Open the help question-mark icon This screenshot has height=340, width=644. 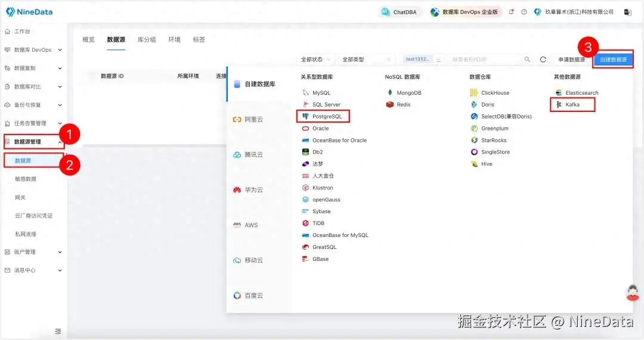524,12
